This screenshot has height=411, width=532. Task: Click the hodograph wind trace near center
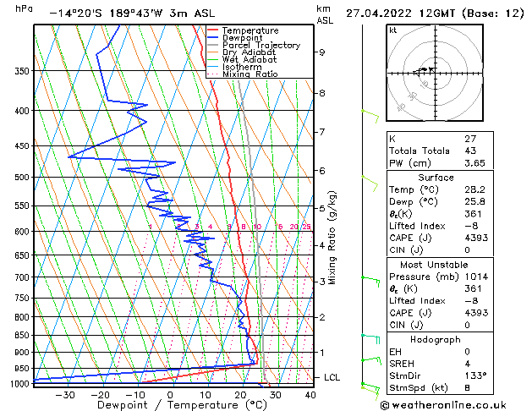click(424, 70)
